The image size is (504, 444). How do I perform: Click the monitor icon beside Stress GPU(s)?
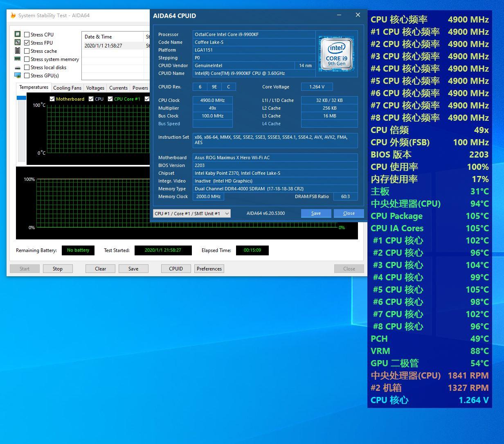(18, 75)
